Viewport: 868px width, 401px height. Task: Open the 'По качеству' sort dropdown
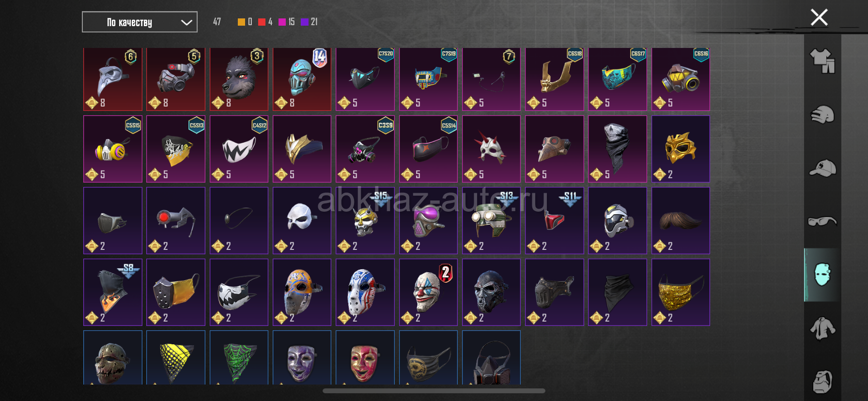coord(139,22)
